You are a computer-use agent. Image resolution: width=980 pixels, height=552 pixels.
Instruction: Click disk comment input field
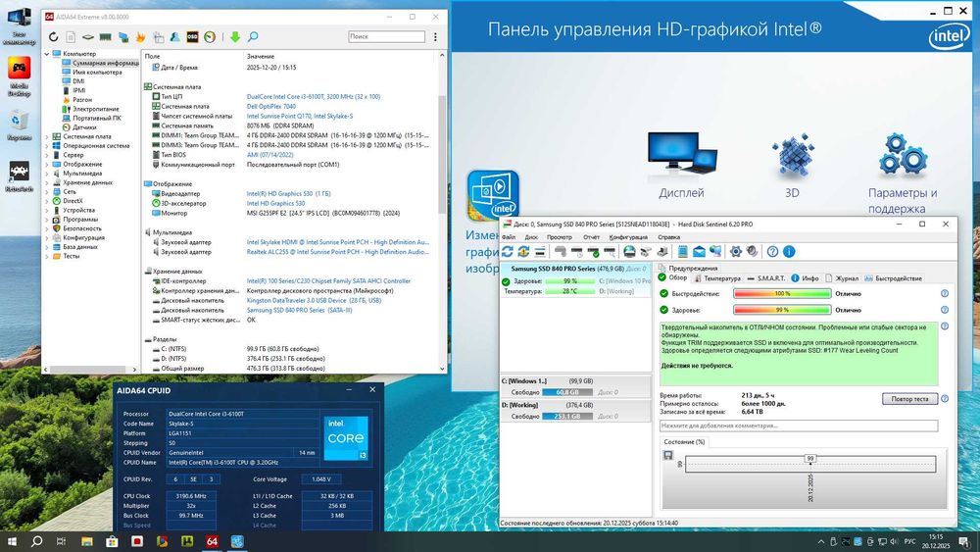tap(799, 426)
